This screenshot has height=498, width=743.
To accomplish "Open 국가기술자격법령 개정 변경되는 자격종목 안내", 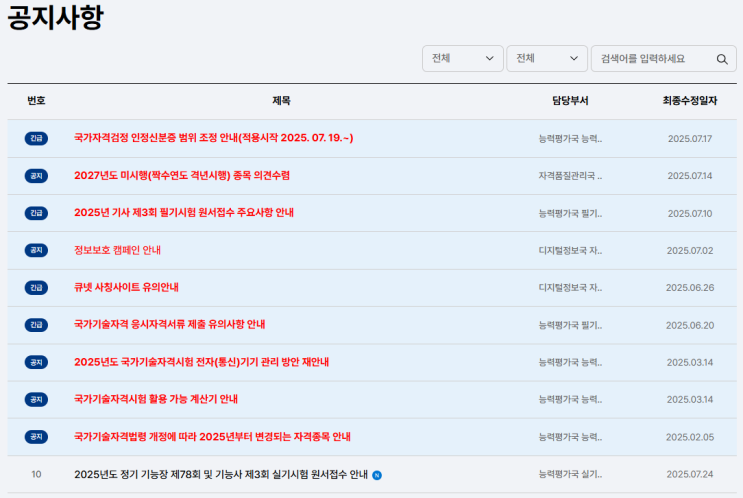I will tap(212, 436).
